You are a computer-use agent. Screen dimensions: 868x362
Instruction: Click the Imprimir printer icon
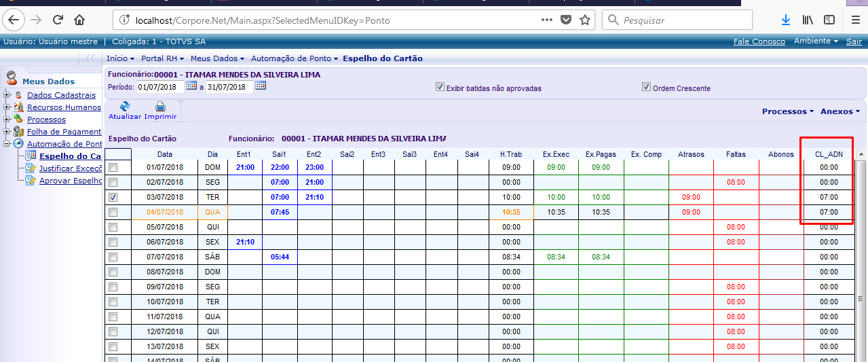(x=160, y=107)
